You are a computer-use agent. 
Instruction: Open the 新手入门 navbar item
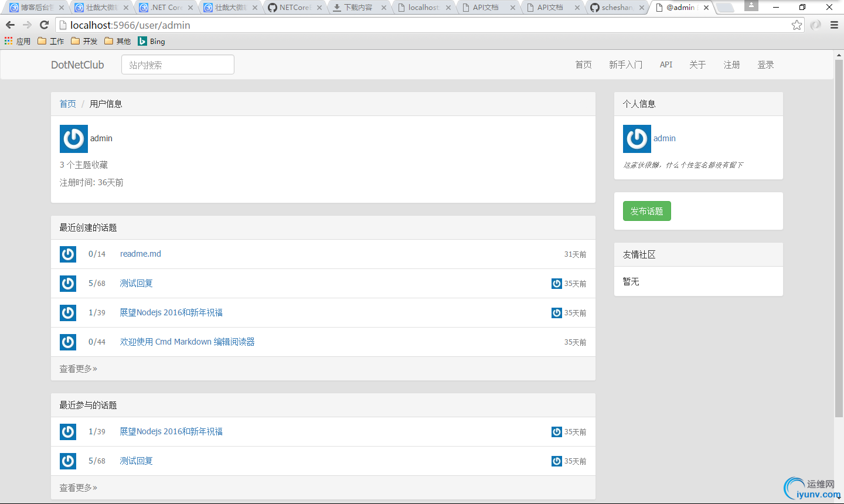625,64
